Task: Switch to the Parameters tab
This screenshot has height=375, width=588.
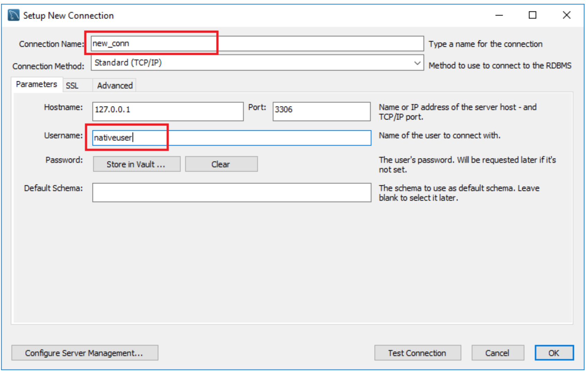Action: pyautogui.click(x=36, y=84)
